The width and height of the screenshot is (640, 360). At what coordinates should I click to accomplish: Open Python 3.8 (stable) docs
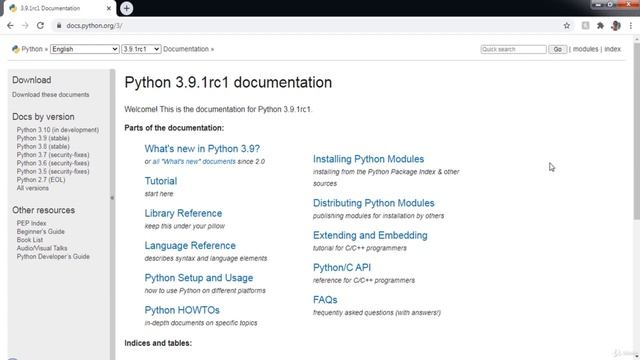[43, 147]
